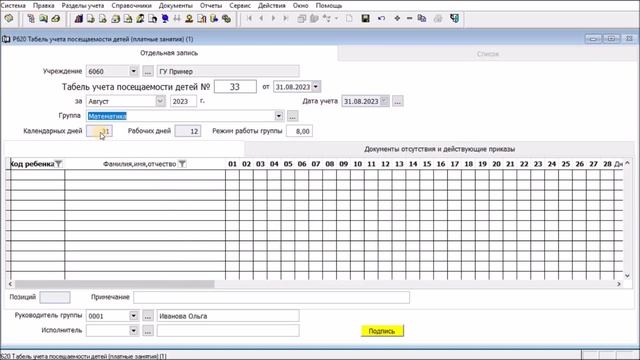Click the blue globe toolbar icon
Image resolution: width=640 pixels, height=360 pixels.
pyautogui.click(x=165, y=19)
